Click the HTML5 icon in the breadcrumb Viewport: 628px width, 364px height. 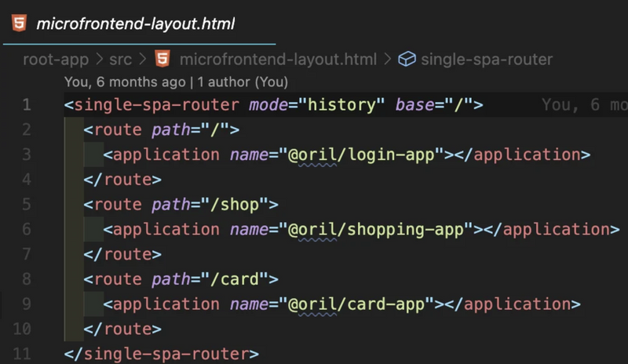click(x=162, y=59)
